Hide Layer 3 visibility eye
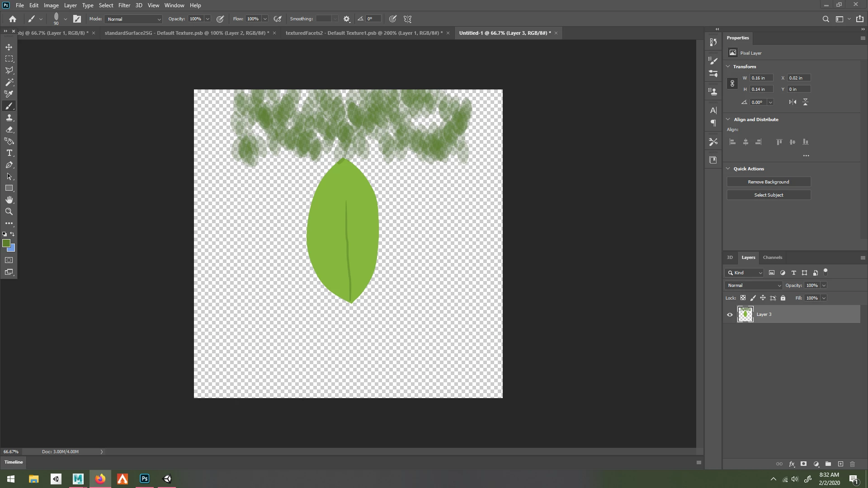 (x=730, y=315)
